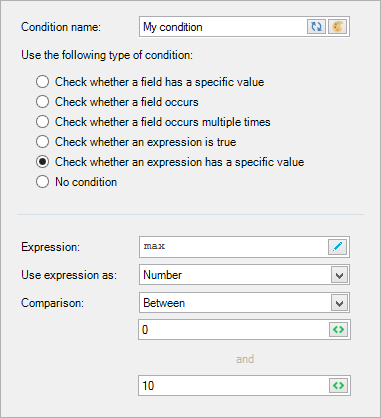The height and width of the screenshot is (418, 381).
Task: Click the green brackets icon next to 10
Action: [338, 386]
